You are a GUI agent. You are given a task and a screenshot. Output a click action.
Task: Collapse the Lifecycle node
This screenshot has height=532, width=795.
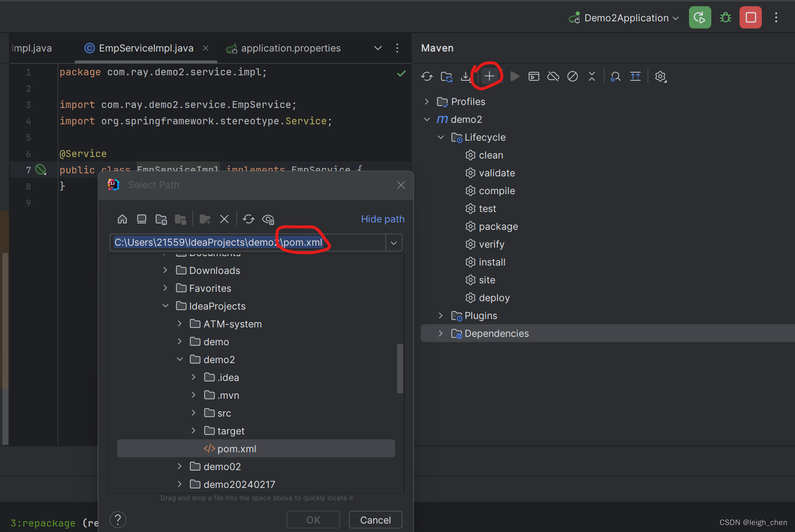441,137
